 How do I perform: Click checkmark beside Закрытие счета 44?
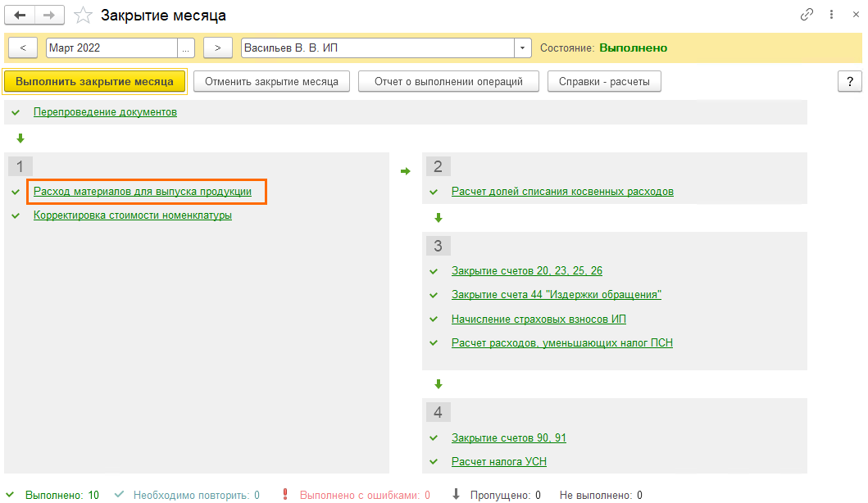pos(434,295)
